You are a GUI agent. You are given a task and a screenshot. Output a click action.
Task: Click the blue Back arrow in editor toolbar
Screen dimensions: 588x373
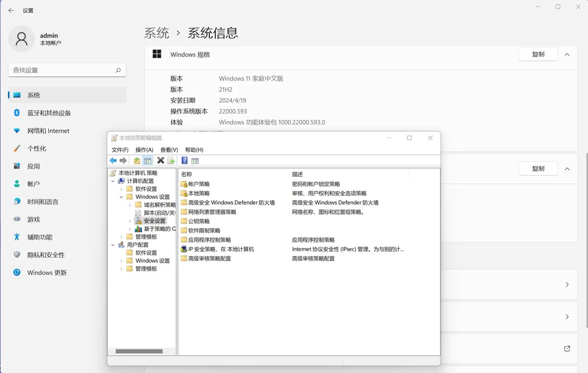[x=113, y=161]
